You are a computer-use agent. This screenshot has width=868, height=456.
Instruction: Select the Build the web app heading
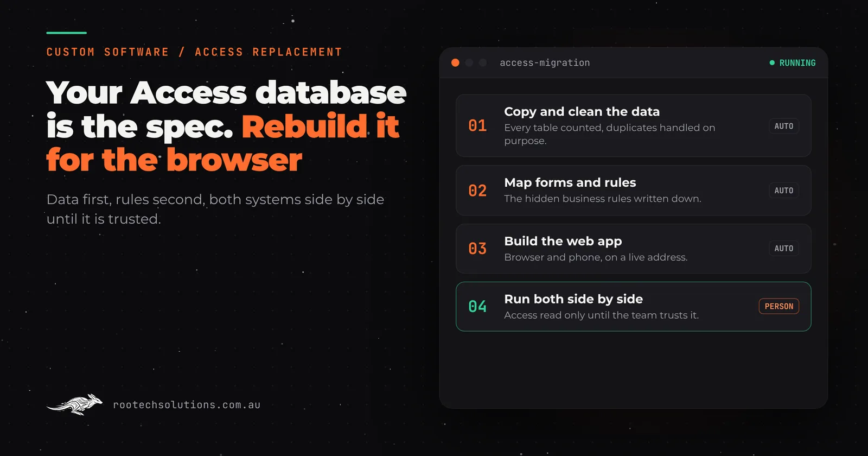(x=563, y=241)
